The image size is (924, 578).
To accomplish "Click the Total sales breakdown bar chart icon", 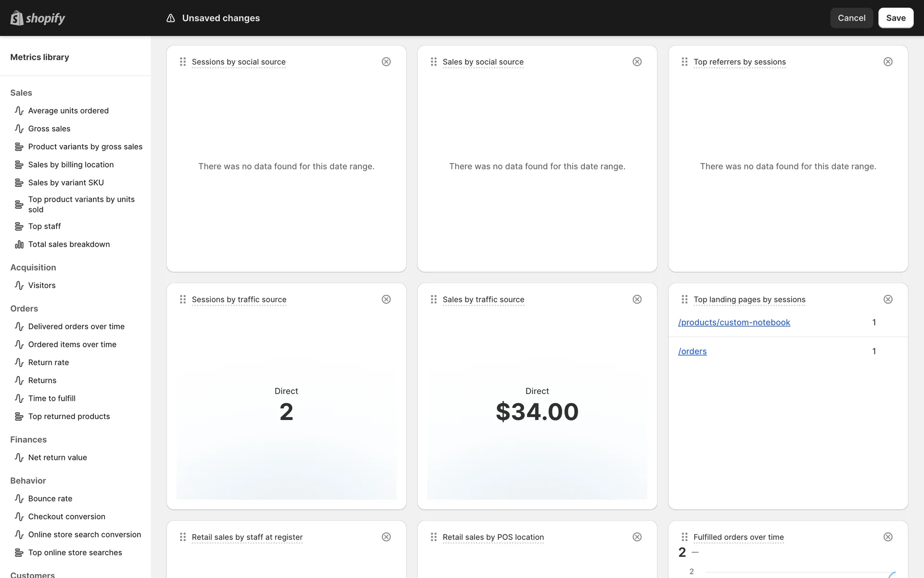I will point(19,245).
